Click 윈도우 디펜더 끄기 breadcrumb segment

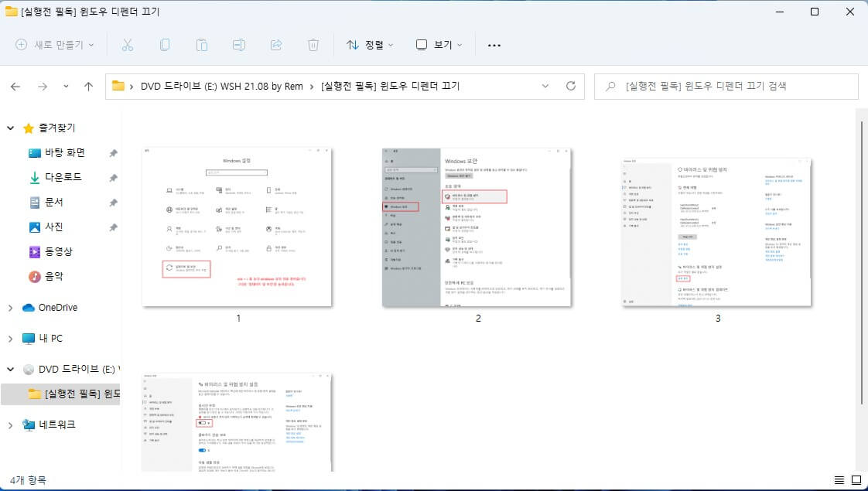click(x=390, y=87)
